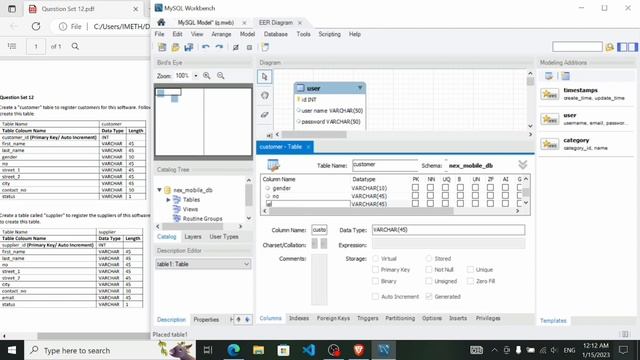Switch to the Foreign Keys tab
640x360 pixels.
(x=333, y=318)
